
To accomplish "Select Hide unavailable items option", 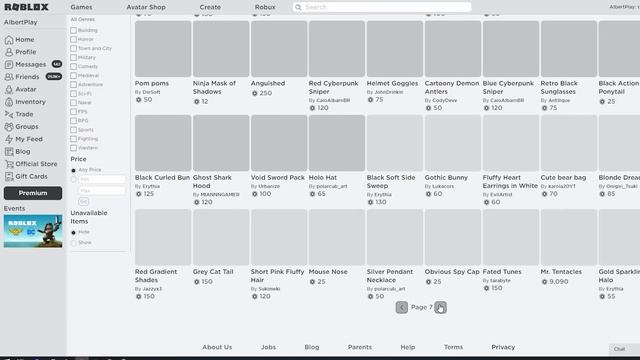I will (73, 232).
